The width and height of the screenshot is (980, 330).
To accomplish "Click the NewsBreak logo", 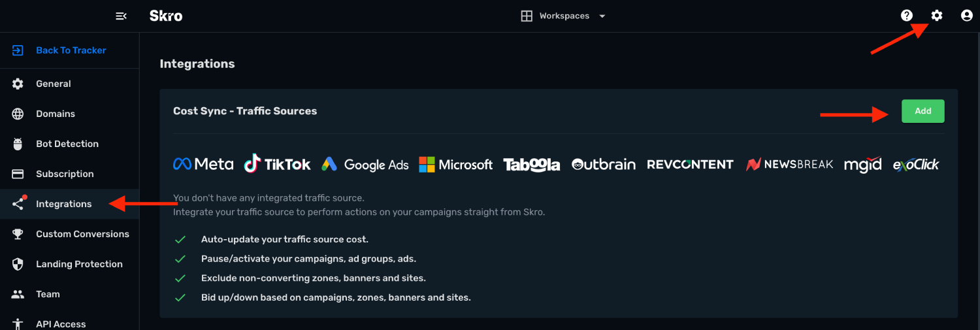I will click(x=790, y=164).
